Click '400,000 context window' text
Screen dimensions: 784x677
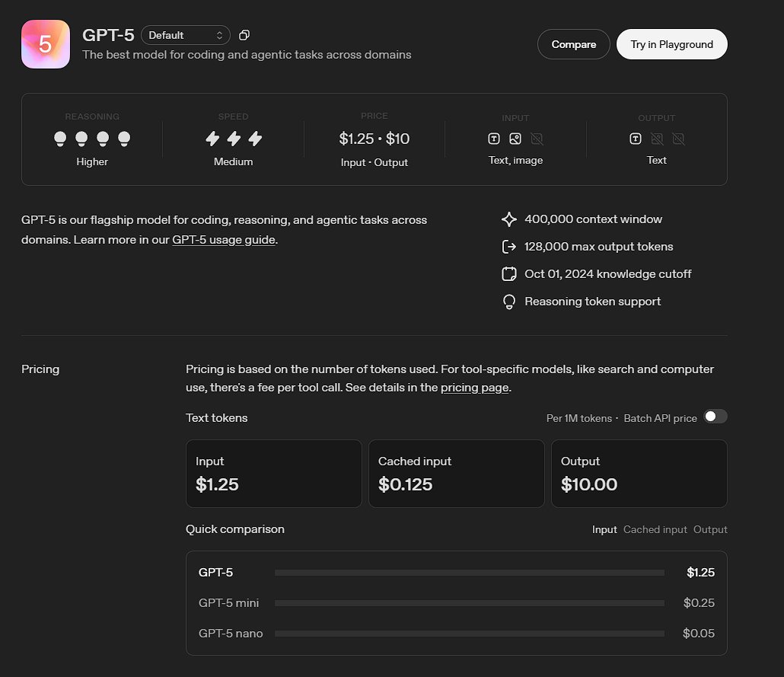[593, 219]
